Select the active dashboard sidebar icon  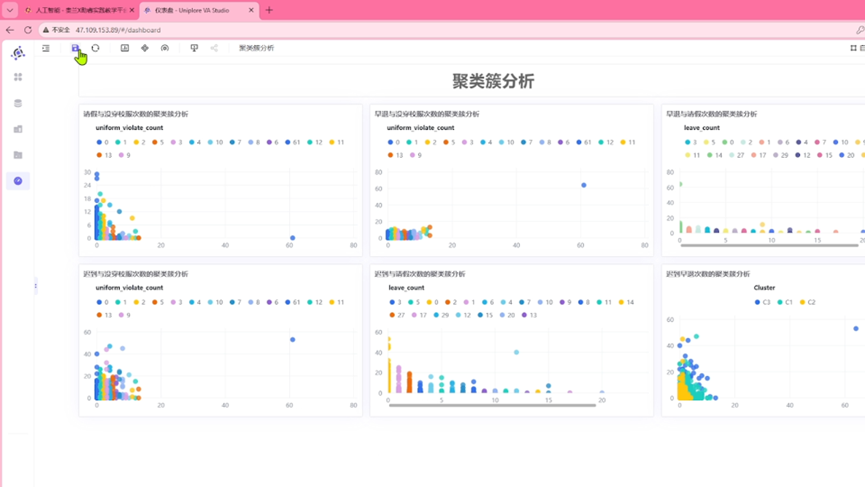coord(18,181)
